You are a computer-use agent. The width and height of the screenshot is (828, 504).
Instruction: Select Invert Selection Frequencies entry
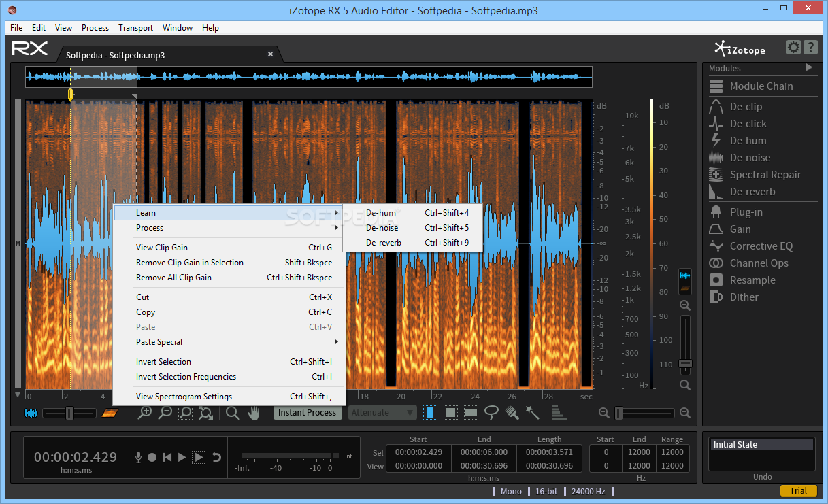tap(229, 377)
